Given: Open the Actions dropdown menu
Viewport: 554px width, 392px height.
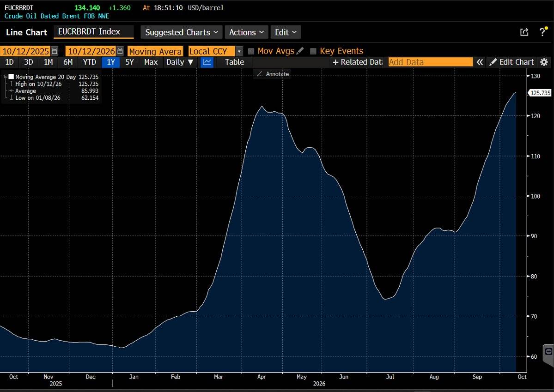Looking at the screenshot, I should tap(246, 32).
